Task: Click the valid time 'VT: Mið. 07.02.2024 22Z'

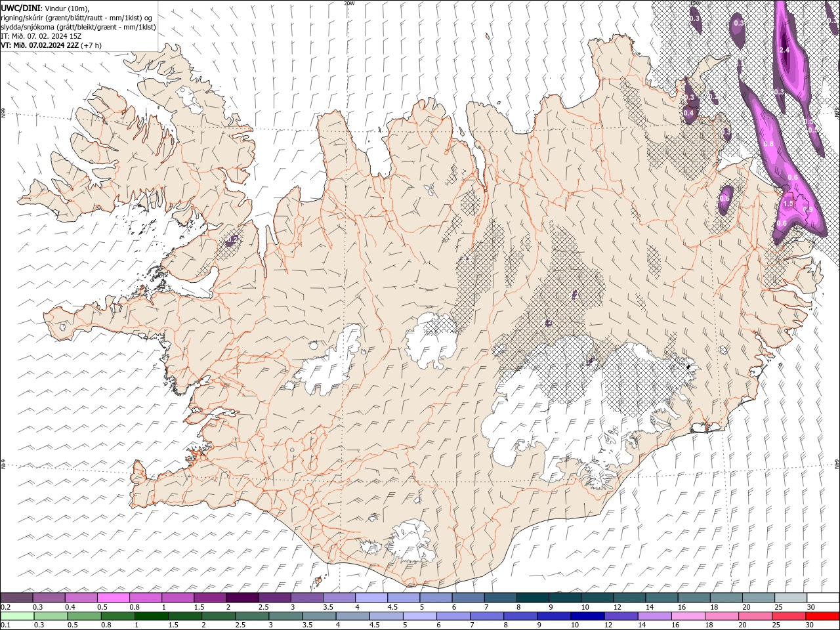Action: (39, 45)
